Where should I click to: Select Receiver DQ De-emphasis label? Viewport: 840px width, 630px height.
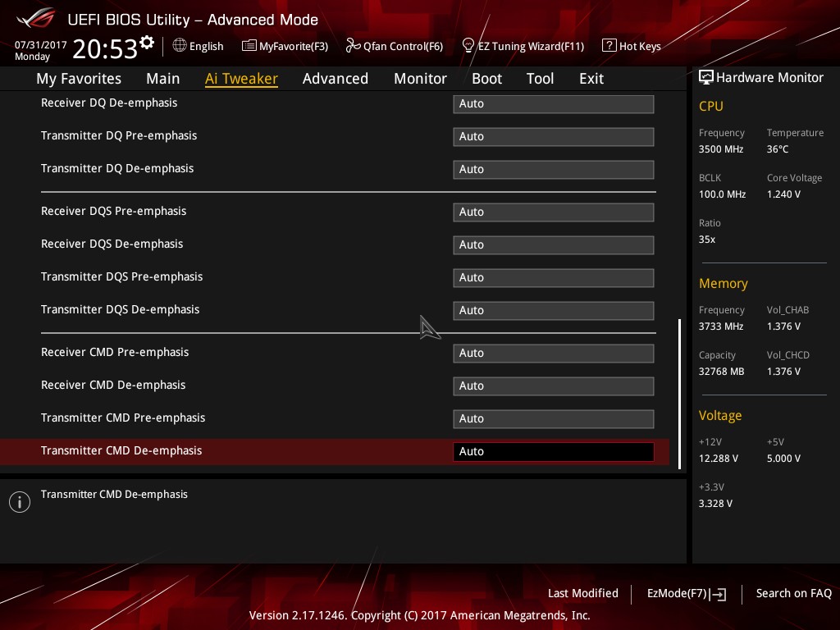[109, 103]
